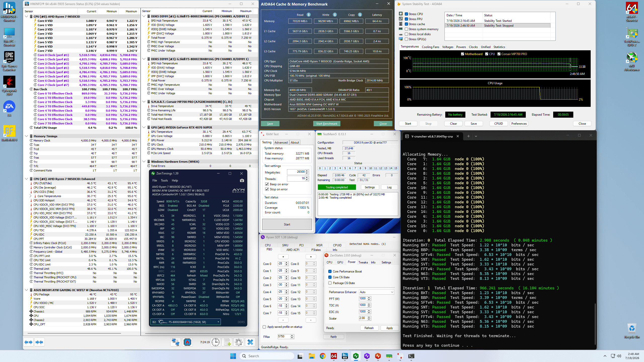Click the ZenTimings icon in the taskbar

(x=356, y=356)
